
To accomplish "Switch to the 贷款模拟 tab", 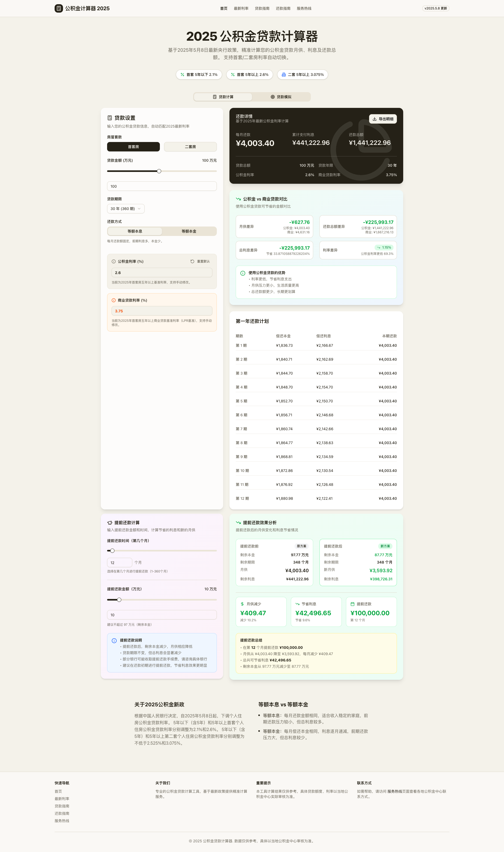I will click(x=282, y=97).
